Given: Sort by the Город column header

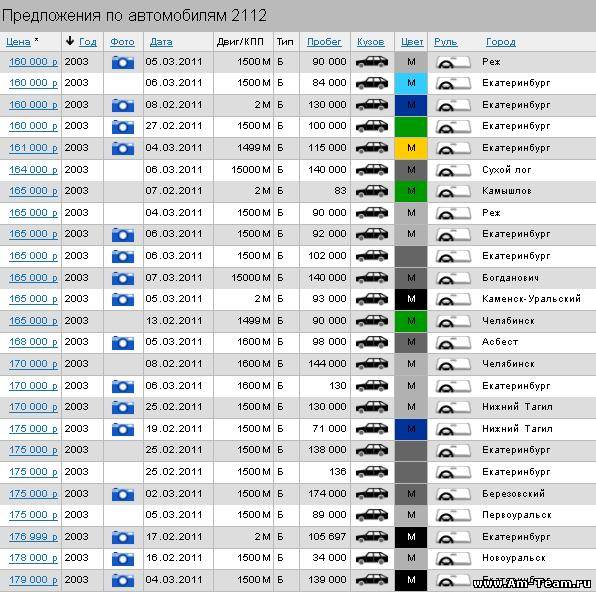Looking at the screenshot, I should coord(501,42).
